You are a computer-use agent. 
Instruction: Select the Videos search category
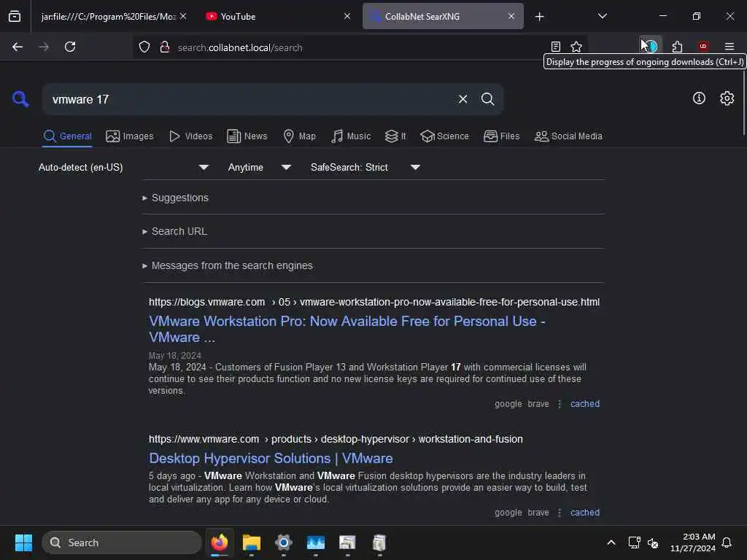pyautogui.click(x=190, y=136)
